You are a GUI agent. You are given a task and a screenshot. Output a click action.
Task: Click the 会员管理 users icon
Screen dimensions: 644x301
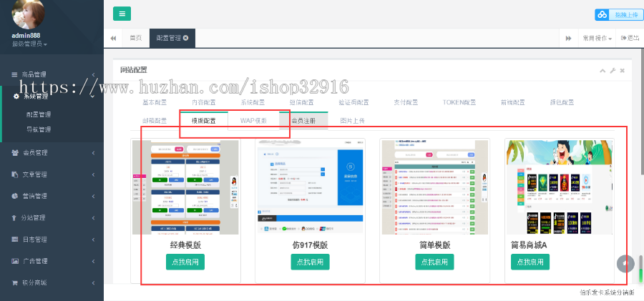[15, 153]
